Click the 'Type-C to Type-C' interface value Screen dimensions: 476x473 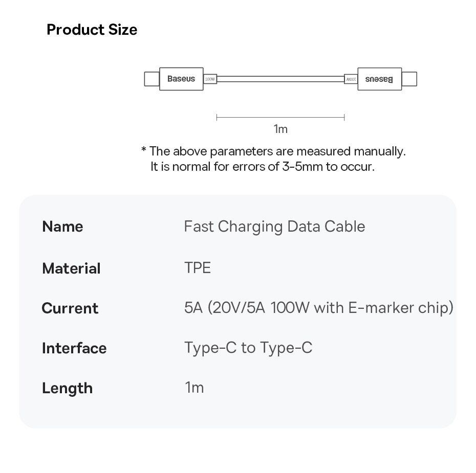click(x=248, y=348)
